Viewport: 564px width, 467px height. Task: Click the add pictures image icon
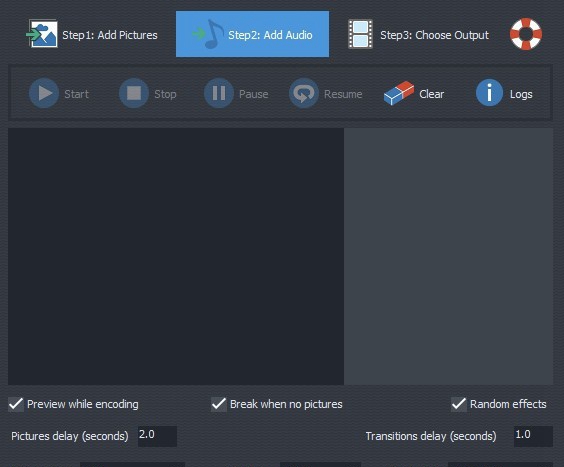click(x=42, y=34)
